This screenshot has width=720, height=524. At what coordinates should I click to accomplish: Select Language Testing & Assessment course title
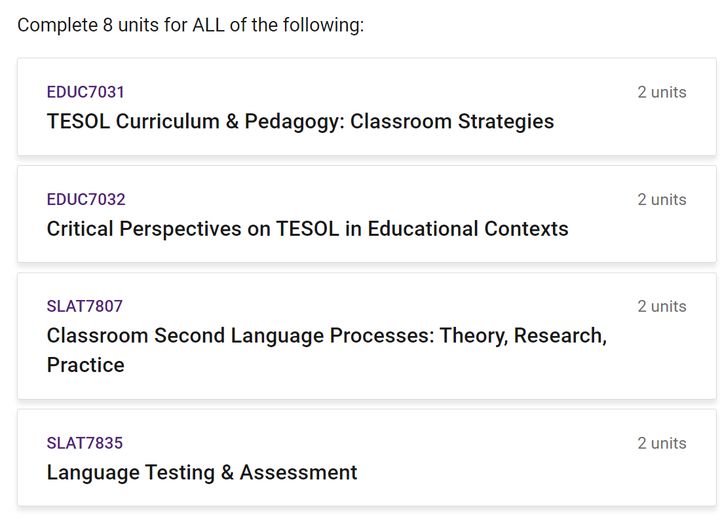202,473
